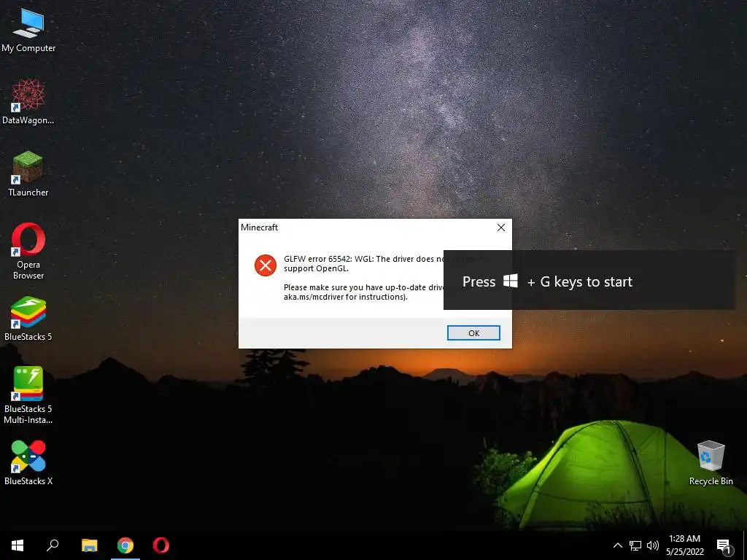This screenshot has width=747, height=560.
Task: Open the notification action center
Action: [x=724, y=545]
